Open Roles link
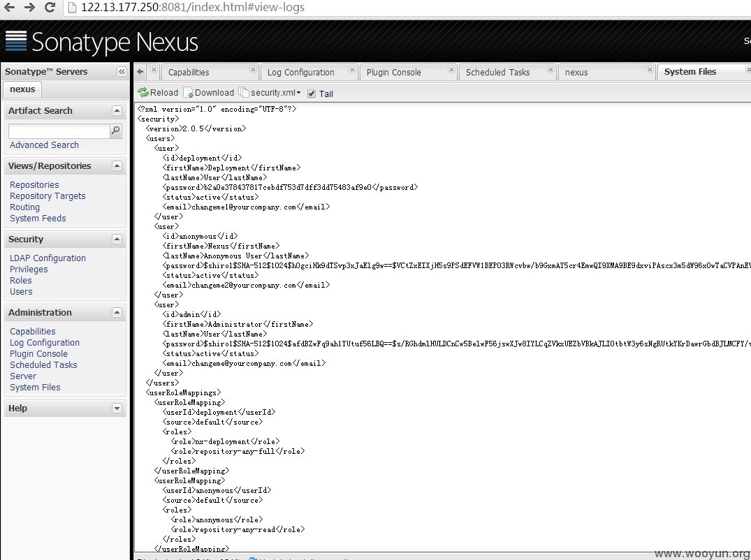The height and width of the screenshot is (560, 751). 20,281
